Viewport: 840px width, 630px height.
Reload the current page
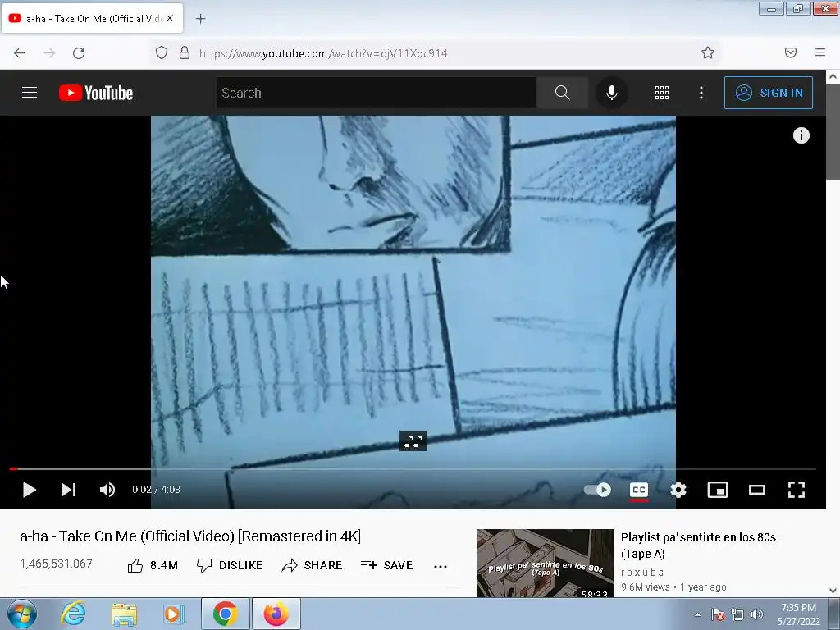coord(79,53)
